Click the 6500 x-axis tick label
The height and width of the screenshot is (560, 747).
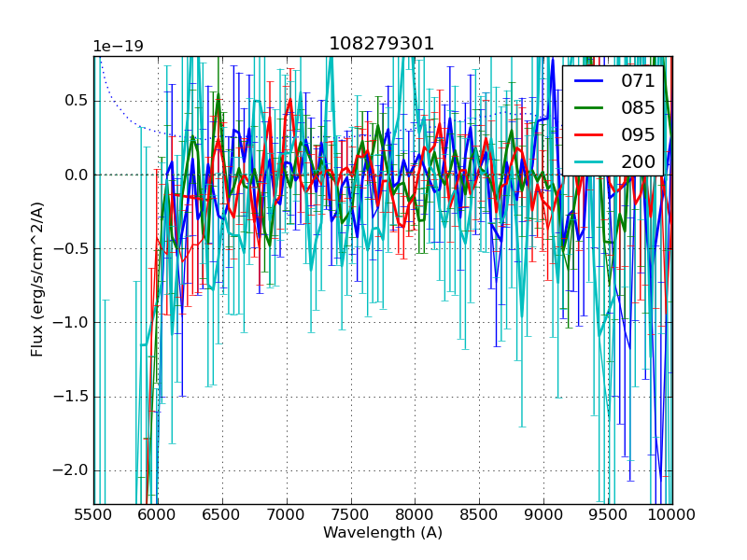222,514
